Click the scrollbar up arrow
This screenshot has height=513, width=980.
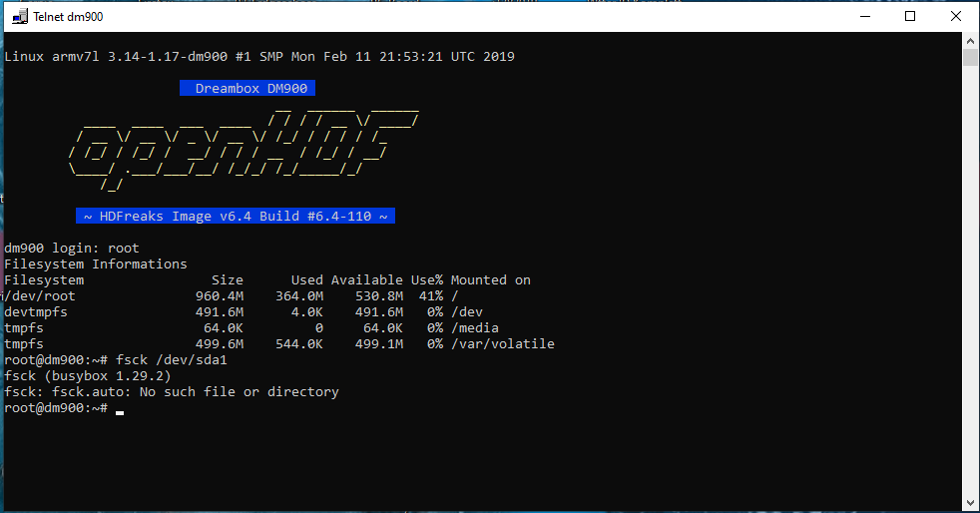[x=970, y=41]
